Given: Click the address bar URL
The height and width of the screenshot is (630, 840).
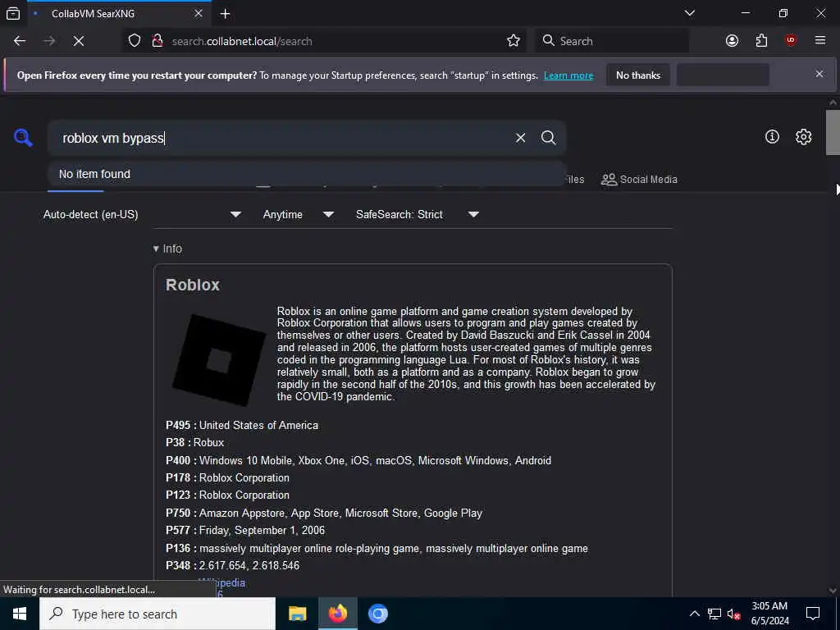Looking at the screenshot, I should click(x=242, y=41).
